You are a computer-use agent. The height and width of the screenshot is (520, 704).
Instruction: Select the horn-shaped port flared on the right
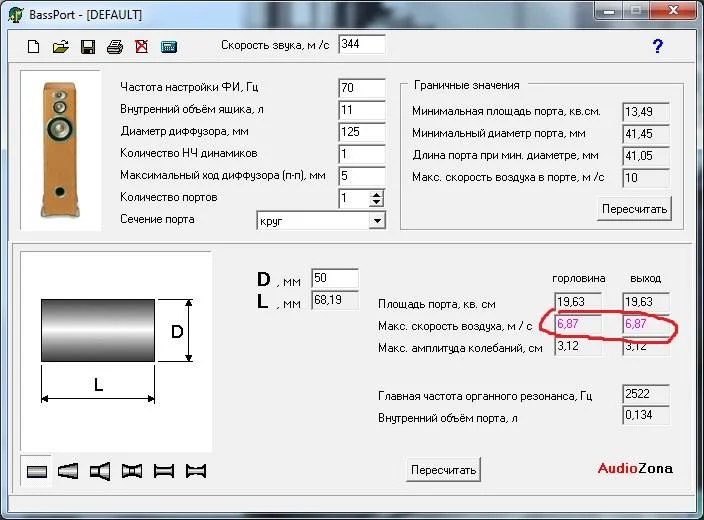[x=100, y=471]
